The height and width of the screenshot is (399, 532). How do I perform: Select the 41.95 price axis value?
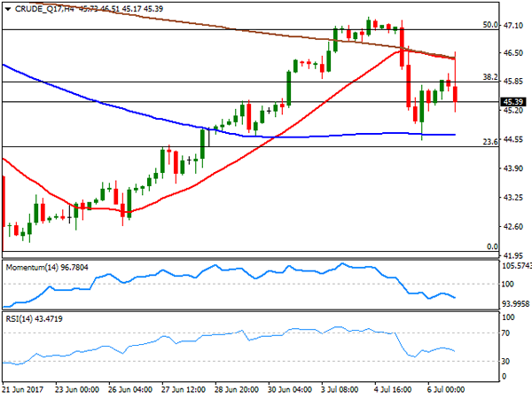[x=513, y=255]
